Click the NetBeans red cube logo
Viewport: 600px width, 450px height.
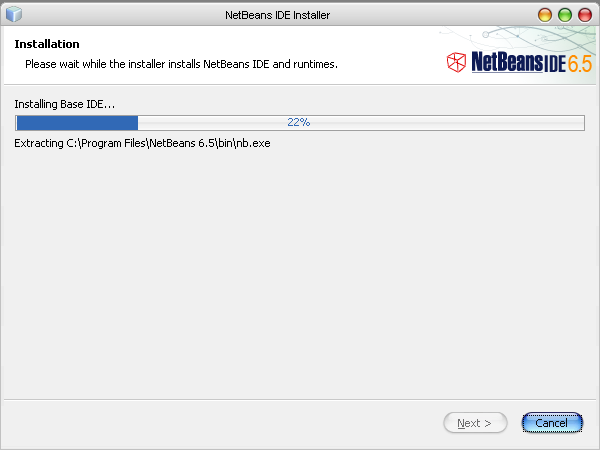point(456,62)
